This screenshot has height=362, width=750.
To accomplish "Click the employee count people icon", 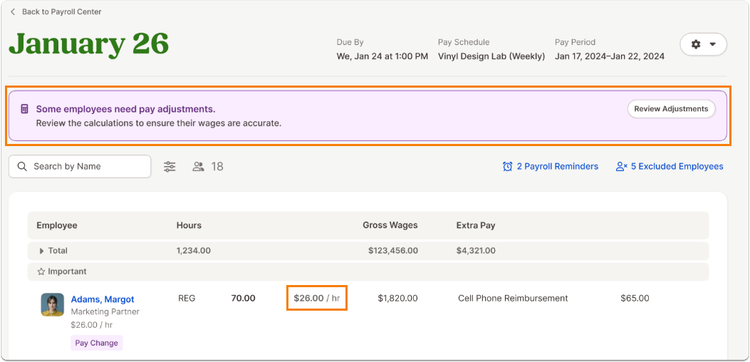I will (x=198, y=166).
